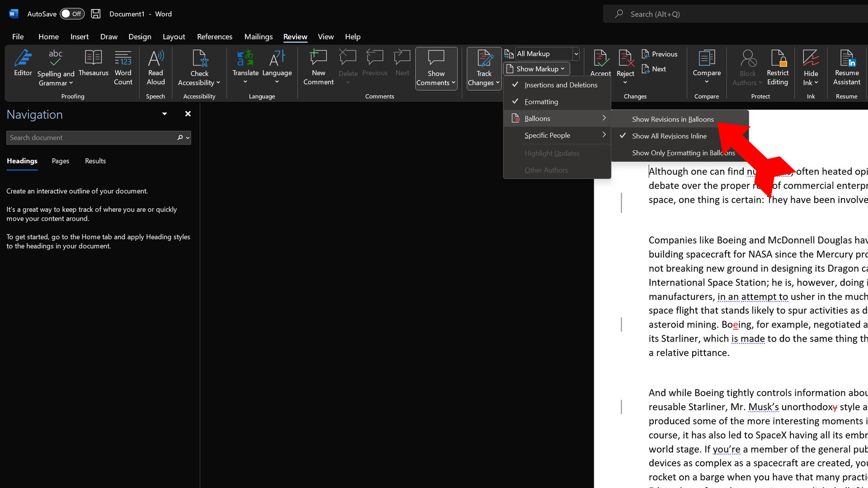The height and width of the screenshot is (488, 868).
Task: Toggle AutoSave switch
Action: click(x=72, y=14)
